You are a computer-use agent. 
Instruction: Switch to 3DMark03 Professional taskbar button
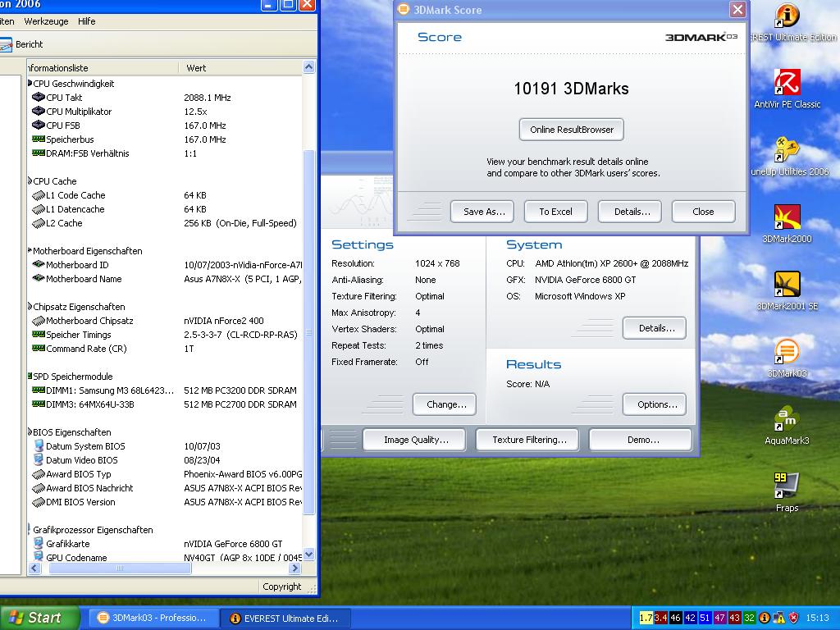pos(153,618)
